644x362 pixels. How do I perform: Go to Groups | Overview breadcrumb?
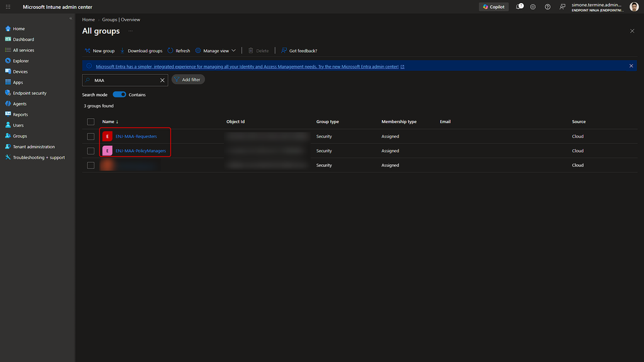coord(121,19)
